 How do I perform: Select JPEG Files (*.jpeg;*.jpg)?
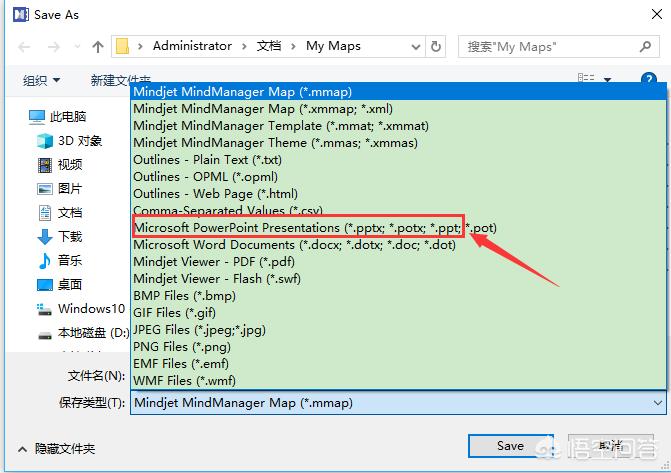398,330
